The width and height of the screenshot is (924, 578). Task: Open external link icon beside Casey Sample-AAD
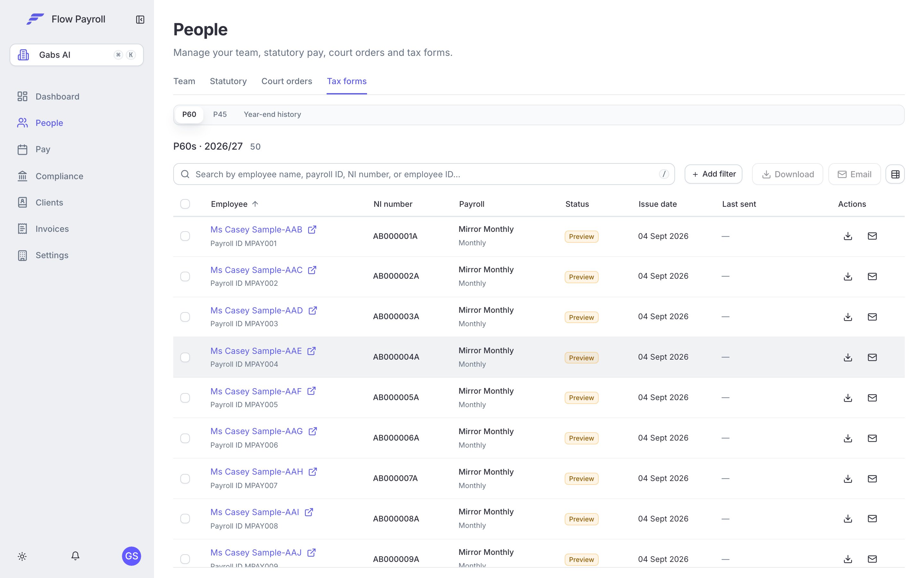click(313, 311)
